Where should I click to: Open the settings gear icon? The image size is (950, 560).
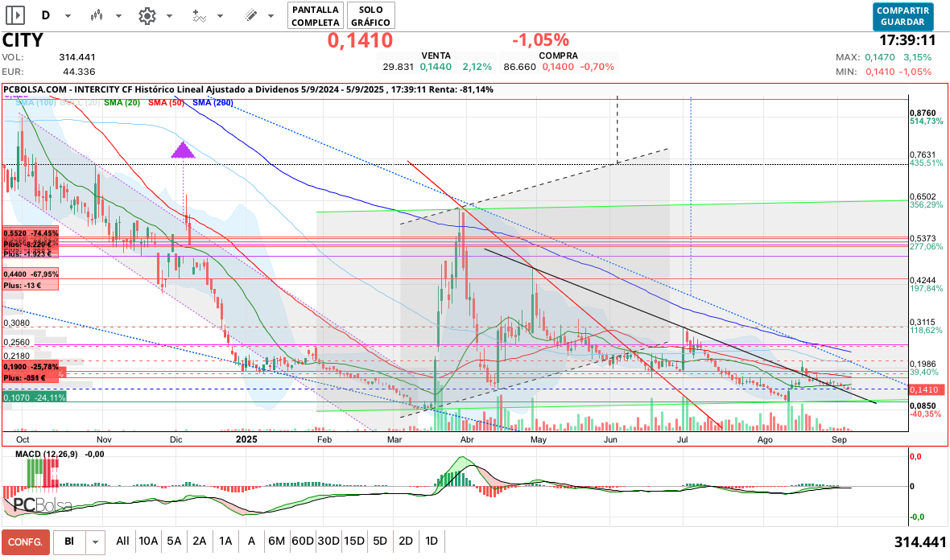[x=147, y=16]
